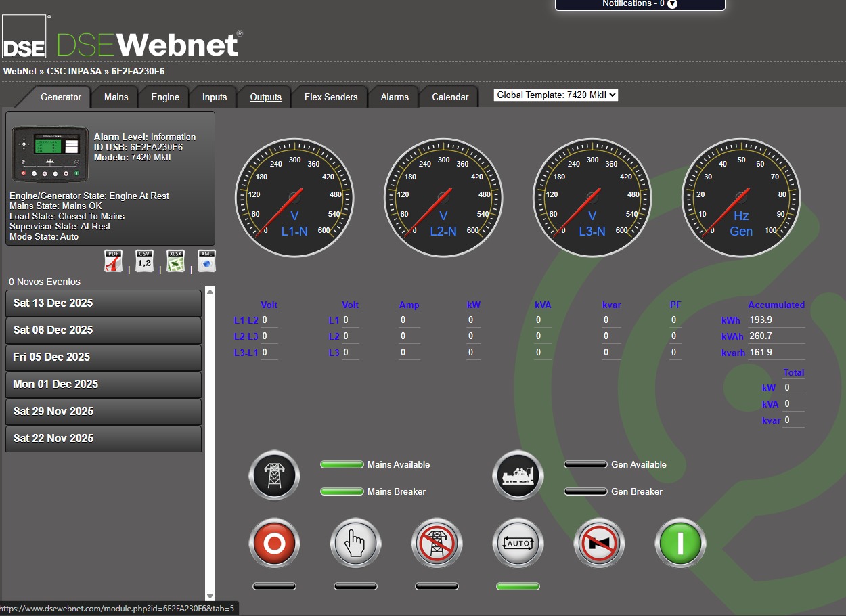Click the Mains Breaker indicator LED
Screen dimensions: 846x616
[342, 491]
